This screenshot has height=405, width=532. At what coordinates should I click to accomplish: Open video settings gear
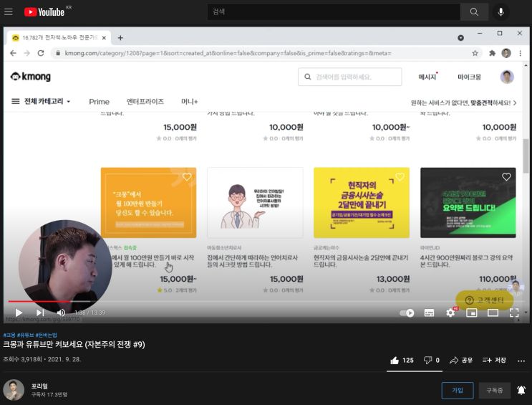coord(450,313)
